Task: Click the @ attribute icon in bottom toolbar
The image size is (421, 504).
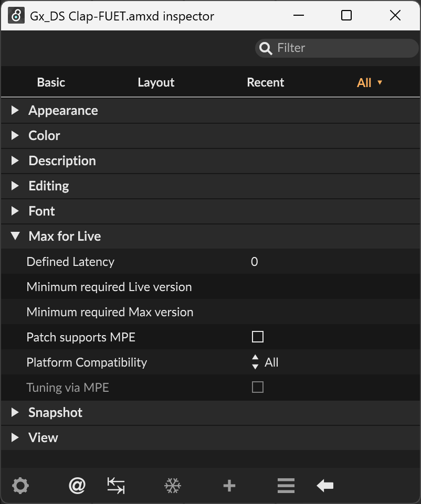Action: pos(77,485)
